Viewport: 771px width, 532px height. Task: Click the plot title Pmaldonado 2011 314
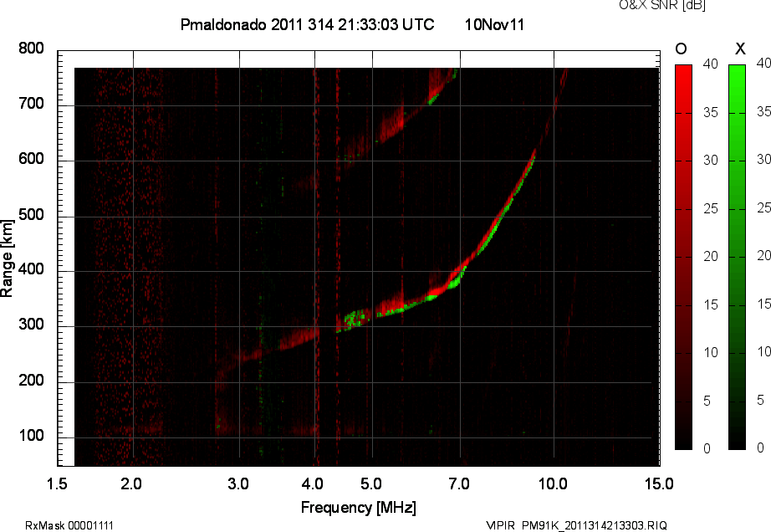308,24
